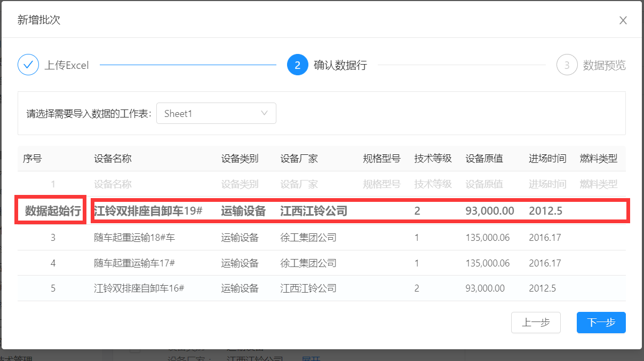Image resolution: width=644 pixels, height=361 pixels.
Task: Click the 序号 column header
Action: coord(32,159)
